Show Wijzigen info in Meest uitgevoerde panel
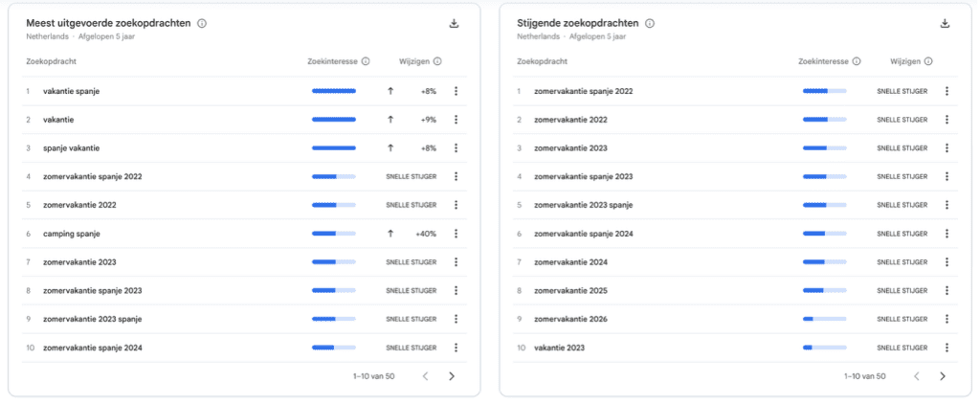 (x=437, y=61)
